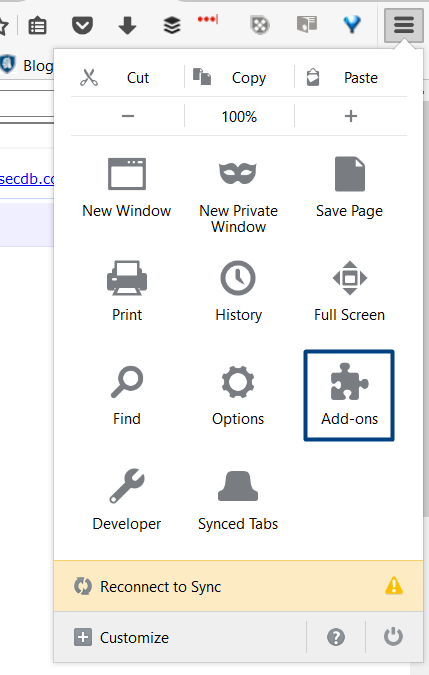Reset zoom by clicking 100%
429x675 pixels.
click(239, 116)
